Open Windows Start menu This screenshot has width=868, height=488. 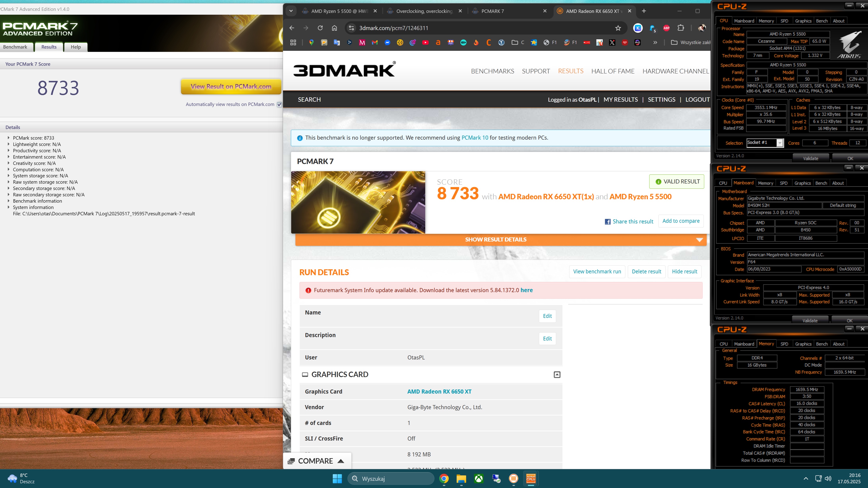[337, 478]
